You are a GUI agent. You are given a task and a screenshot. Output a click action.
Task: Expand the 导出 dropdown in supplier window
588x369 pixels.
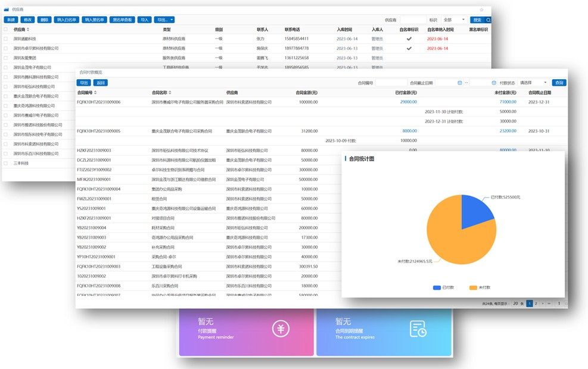pos(164,20)
